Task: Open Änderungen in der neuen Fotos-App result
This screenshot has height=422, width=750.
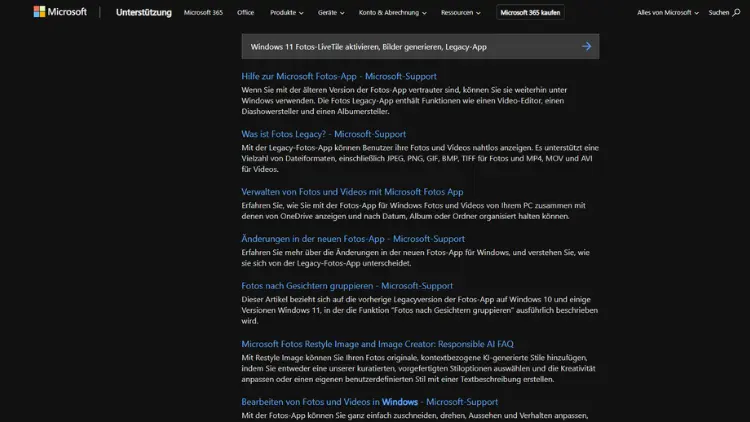Action: pos(352,239)
